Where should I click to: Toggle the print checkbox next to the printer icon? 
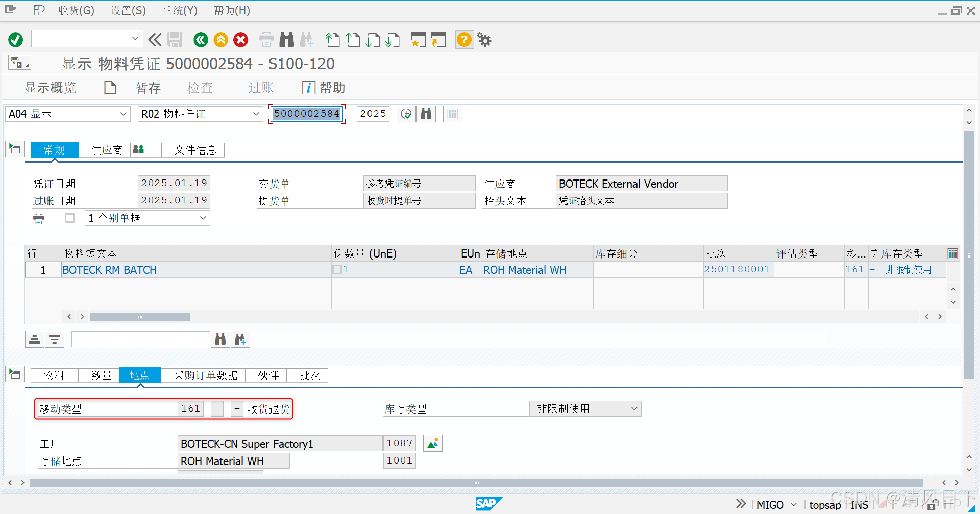[x=69, y=218]
